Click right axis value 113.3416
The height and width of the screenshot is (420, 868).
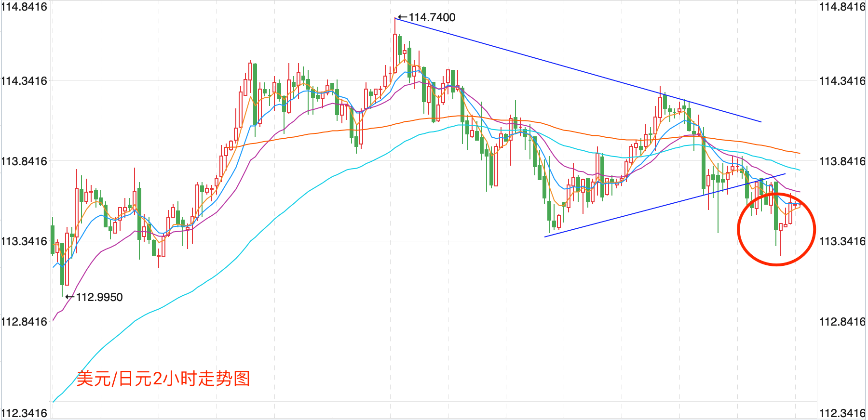pos(842,241)
